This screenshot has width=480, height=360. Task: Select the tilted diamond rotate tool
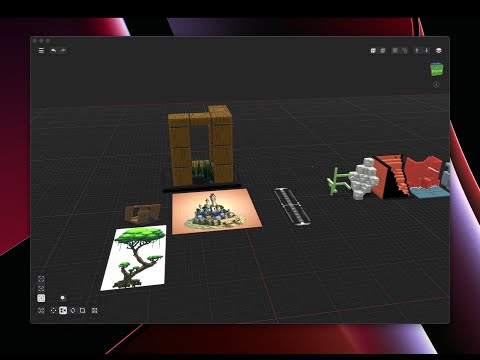coord(73,311)
